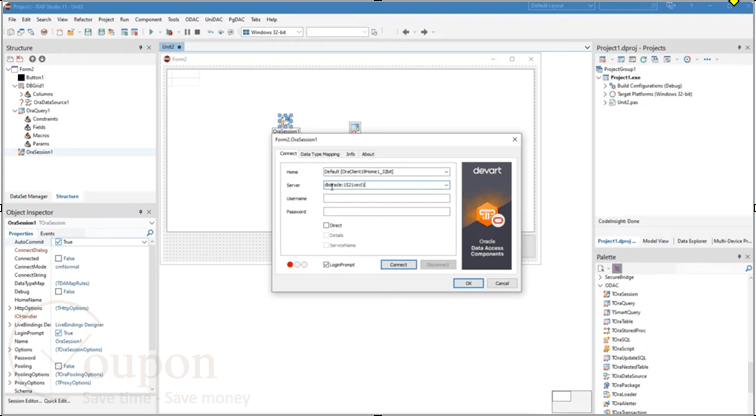
Task: Click the Save disk icon in main toolbar
Action: 88,32
